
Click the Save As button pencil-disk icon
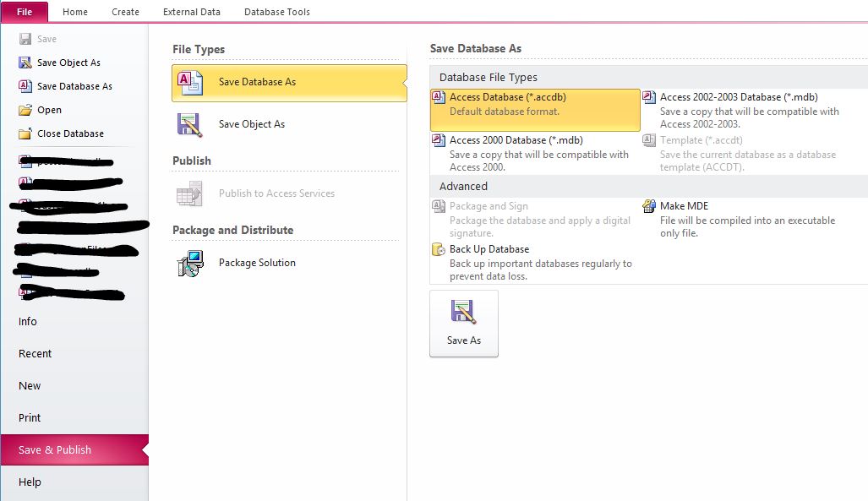463,312
